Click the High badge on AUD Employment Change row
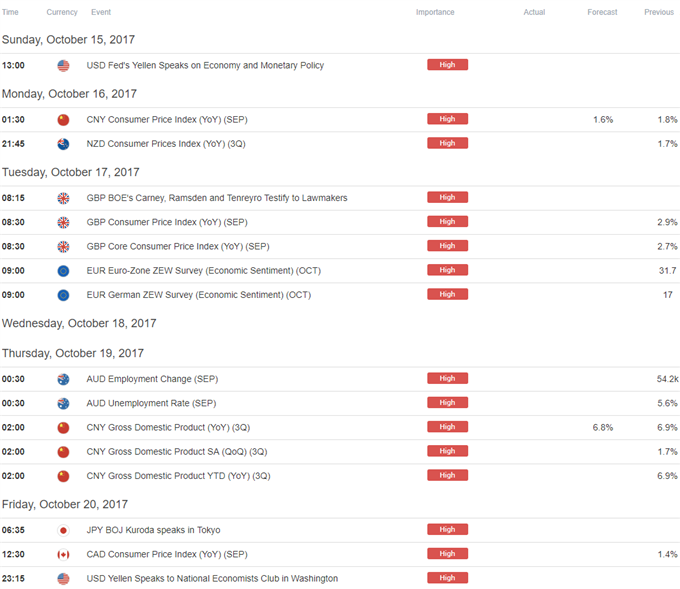Viewport: 680px width, 589px height. [448, 379]
